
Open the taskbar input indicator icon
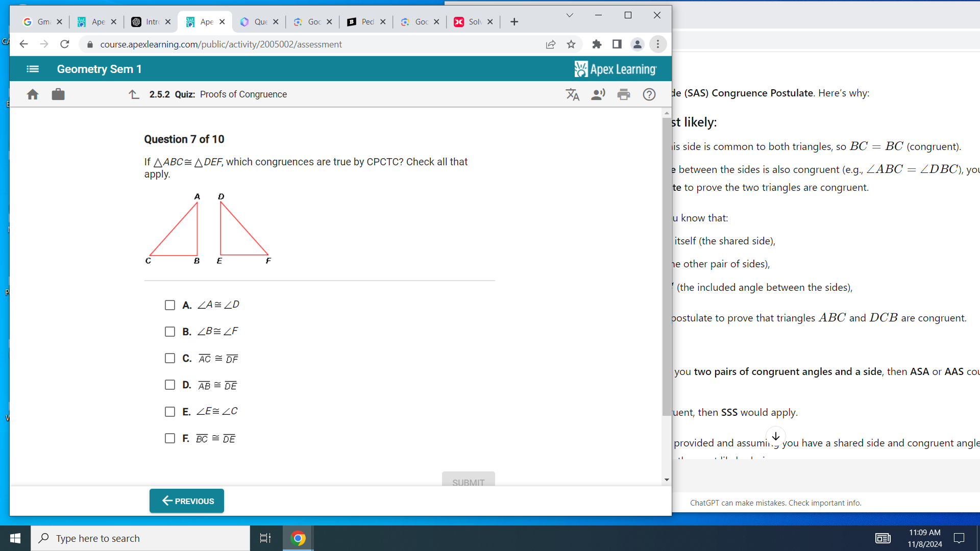coord(883,538)
